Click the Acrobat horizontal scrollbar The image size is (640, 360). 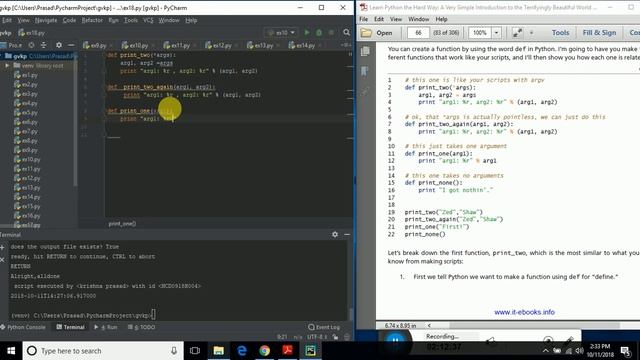(535, 325)
